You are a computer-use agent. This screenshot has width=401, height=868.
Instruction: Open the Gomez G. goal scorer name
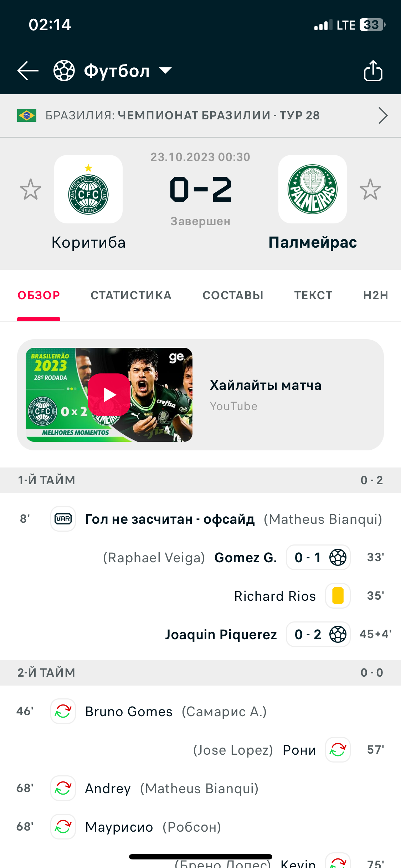coord(246,557)
